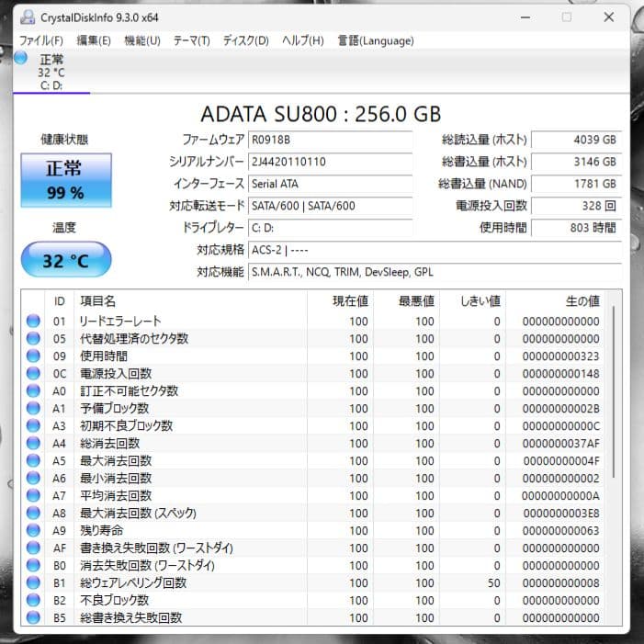Click the 32 °C temperature button
Screen dimensions: 644x644
click(66, 260)
